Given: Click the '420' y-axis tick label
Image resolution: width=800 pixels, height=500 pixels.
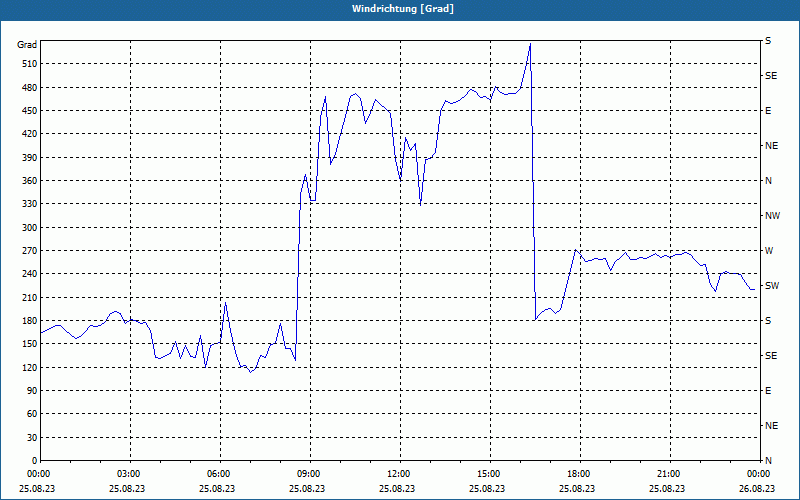Looking at the screenshot, I should click(30, 134).
